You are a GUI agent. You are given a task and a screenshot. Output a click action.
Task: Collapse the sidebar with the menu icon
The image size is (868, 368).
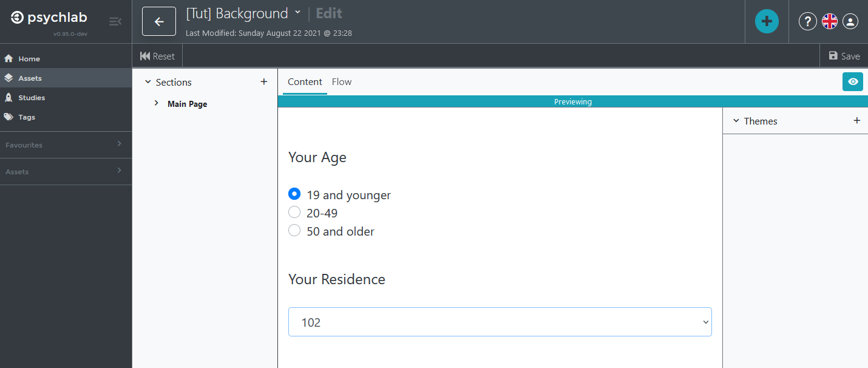click(x=115, y=22)
